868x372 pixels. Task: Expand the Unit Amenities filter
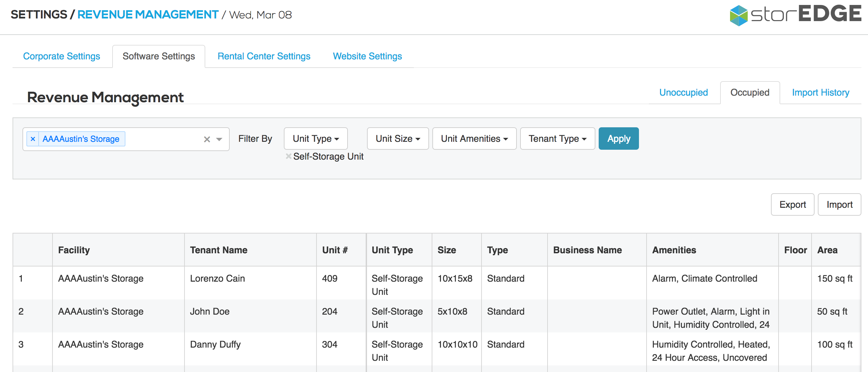click(474, 139)
